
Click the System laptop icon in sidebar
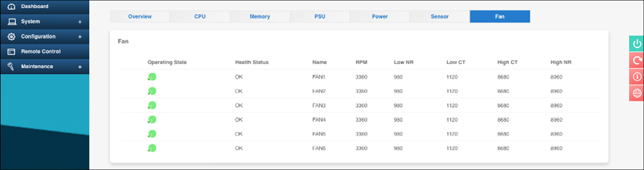point(12,22)
